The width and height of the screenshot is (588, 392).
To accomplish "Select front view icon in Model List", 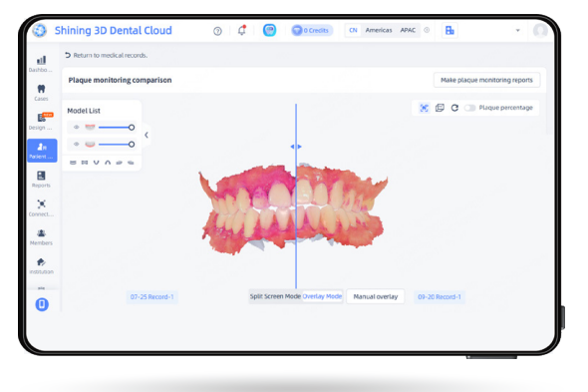I will pos(73,163).
